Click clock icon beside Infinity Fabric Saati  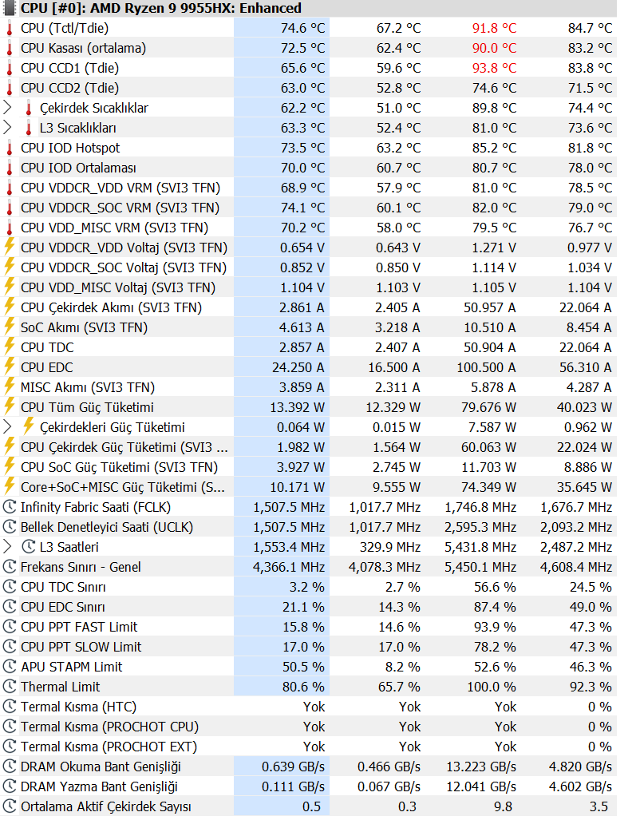9,507
